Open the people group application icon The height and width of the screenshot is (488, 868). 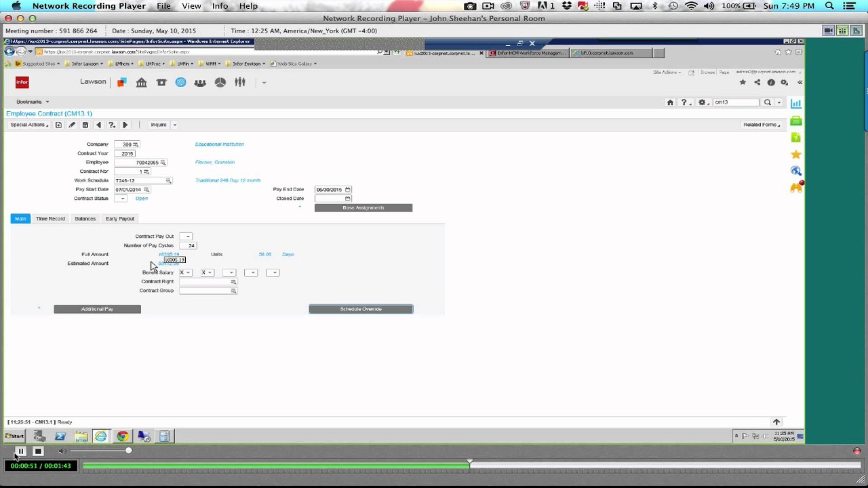(200, 82)
